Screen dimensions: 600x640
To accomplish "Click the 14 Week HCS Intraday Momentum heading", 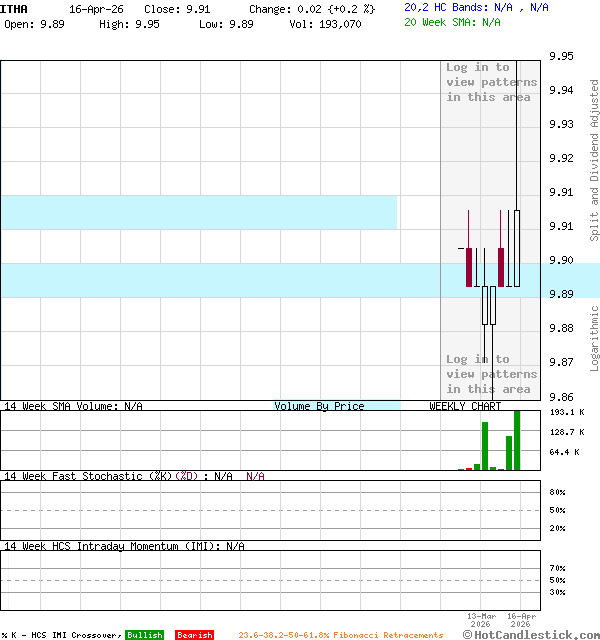I will tap(123, 546).
